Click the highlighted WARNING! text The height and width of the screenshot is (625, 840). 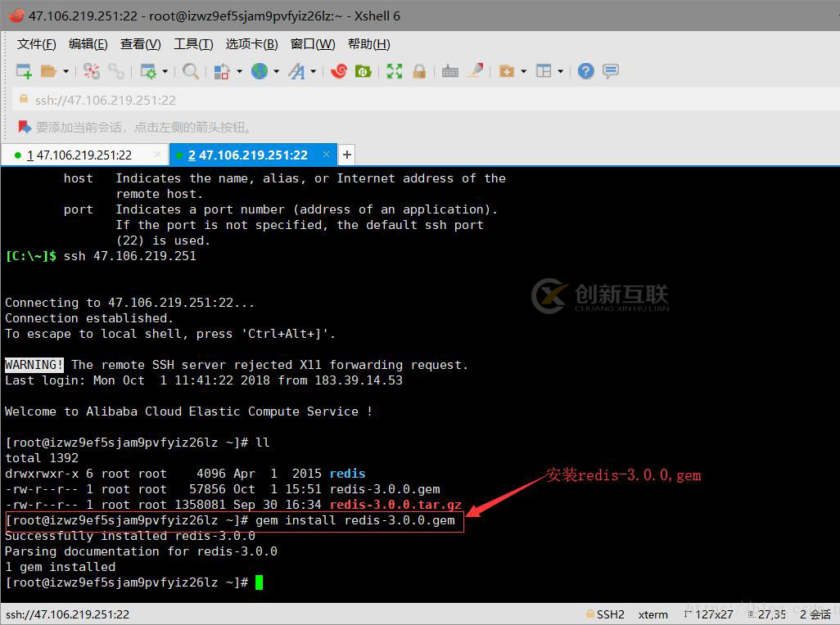click(34, 365)
